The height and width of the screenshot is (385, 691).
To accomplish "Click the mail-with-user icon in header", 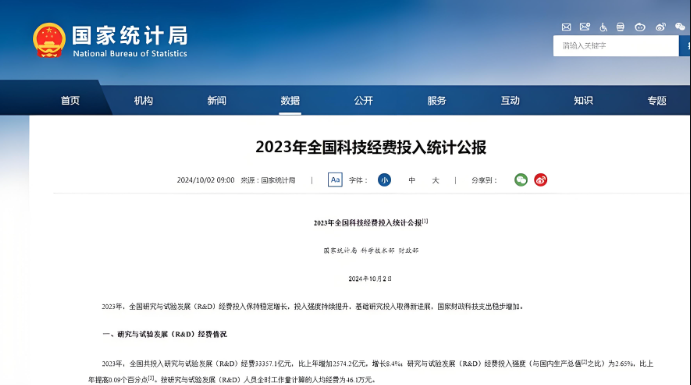I will pyautogui.click(x=585, y=27).
